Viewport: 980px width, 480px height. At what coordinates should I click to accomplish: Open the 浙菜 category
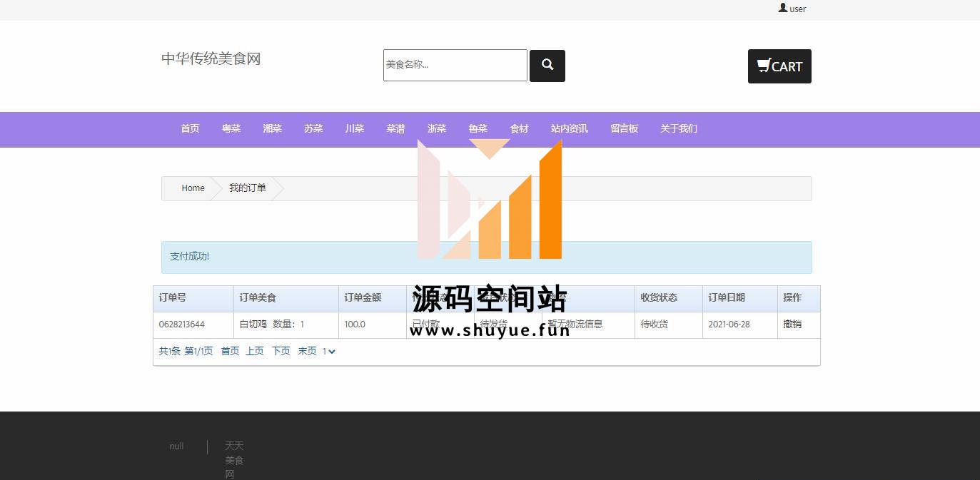(437, 128)
